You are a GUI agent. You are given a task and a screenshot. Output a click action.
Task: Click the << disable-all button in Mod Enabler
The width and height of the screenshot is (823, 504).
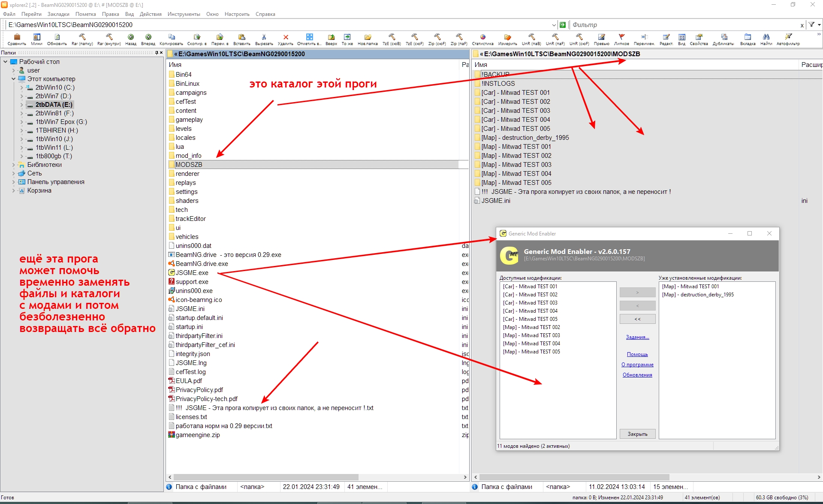[637, 319]
